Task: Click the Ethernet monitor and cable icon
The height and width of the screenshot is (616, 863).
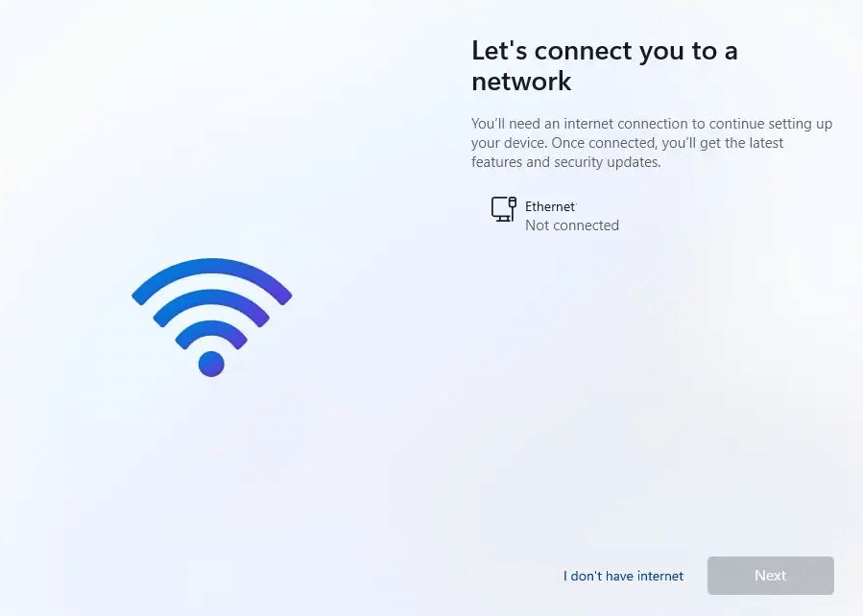Action: tap(504, 209)
